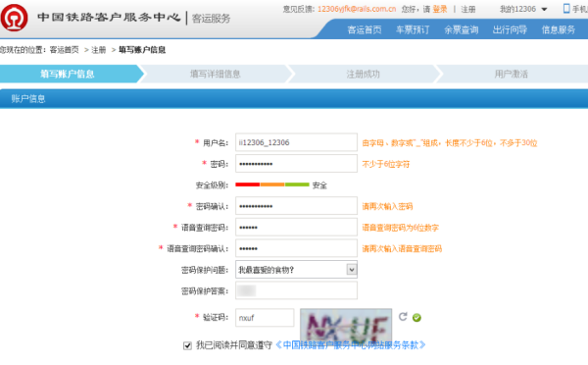The height and width of the screenshot is (365, 588).
Task: Open the 注册 breadcrumb link
Action: (x=99, y=50)
